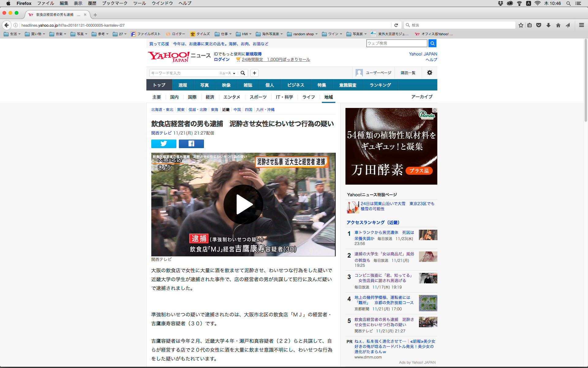Share article via Facebook button
The image size is (588, 368).
click(x=191, y=144)
